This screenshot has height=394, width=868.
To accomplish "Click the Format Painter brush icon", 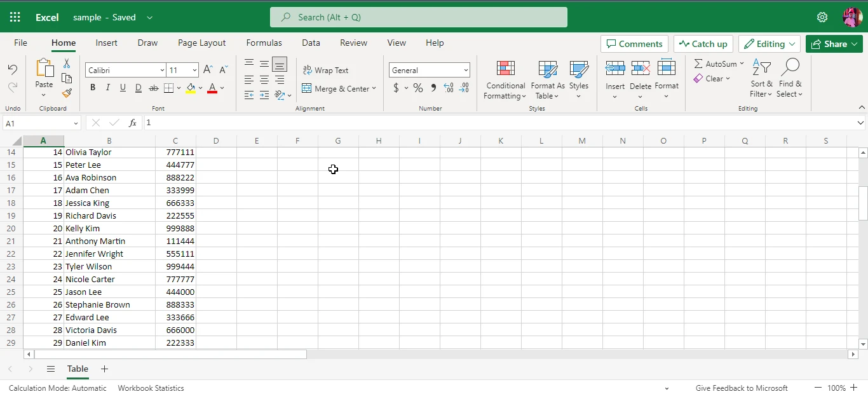I will (x=67, y=93).
